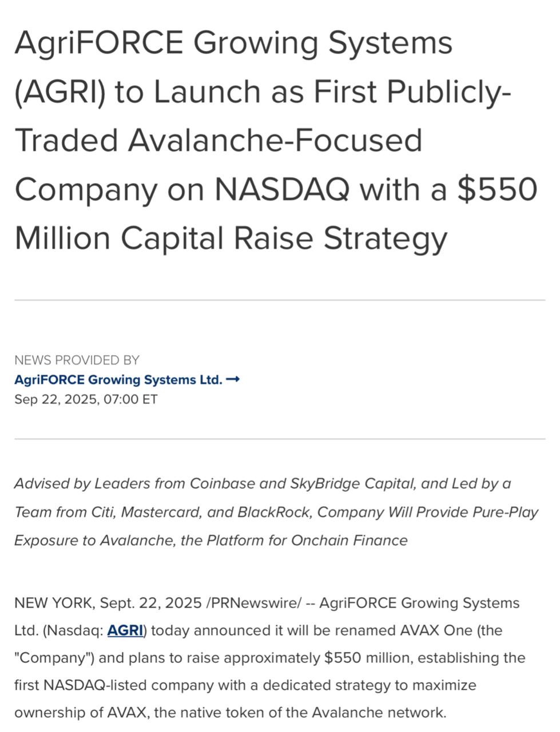Screen dimensions: 560x732
Task: Open the AgriFORCE Growing Systems Ltd. publisher link
Action: click(x=118, y=380)
